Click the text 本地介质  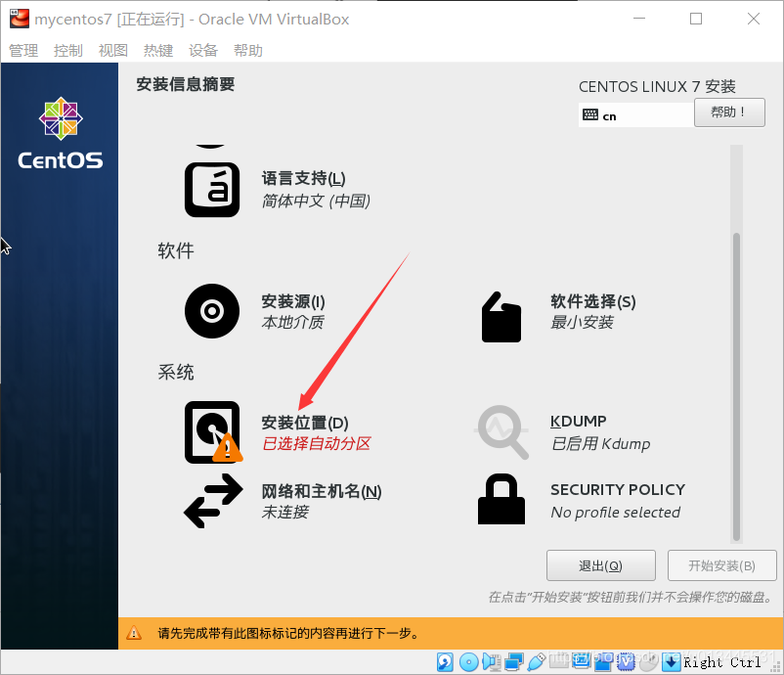click(x=293, y=322)
